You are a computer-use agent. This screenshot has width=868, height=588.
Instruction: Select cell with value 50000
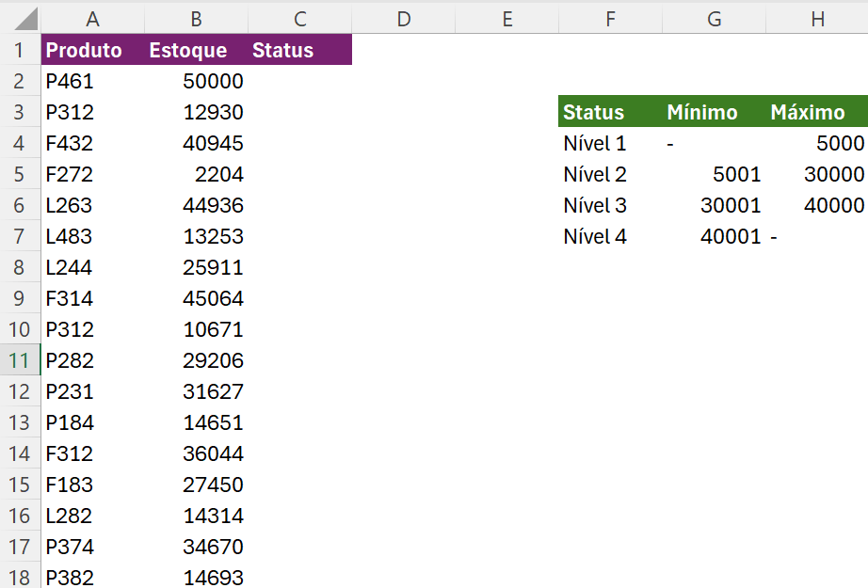[x=196, y=81]
